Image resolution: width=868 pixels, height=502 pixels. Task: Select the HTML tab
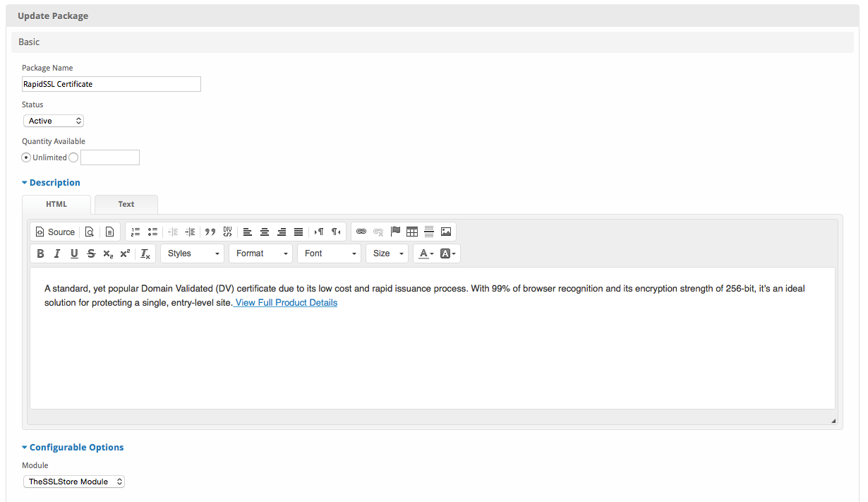pos(56,204)
